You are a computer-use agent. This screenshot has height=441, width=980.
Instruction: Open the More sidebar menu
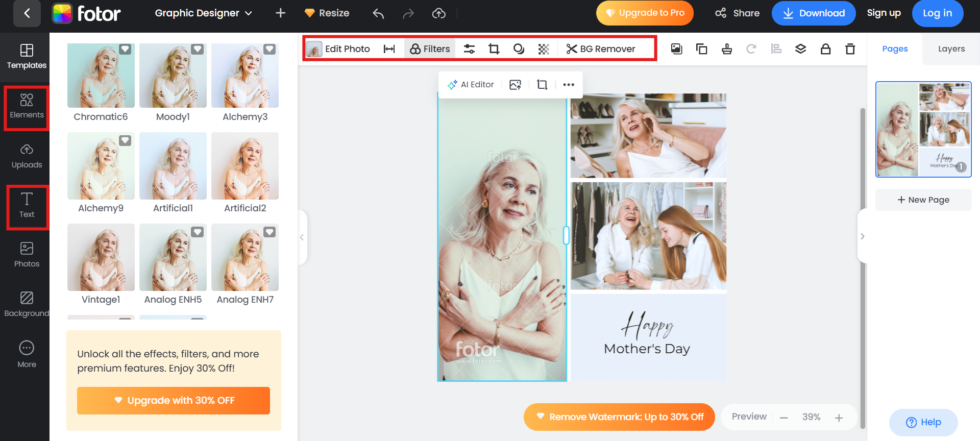27,355
